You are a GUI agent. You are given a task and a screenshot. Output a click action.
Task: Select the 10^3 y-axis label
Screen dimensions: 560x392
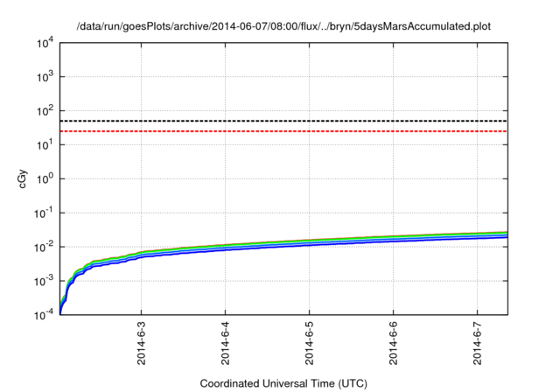[x=45, y=76]
